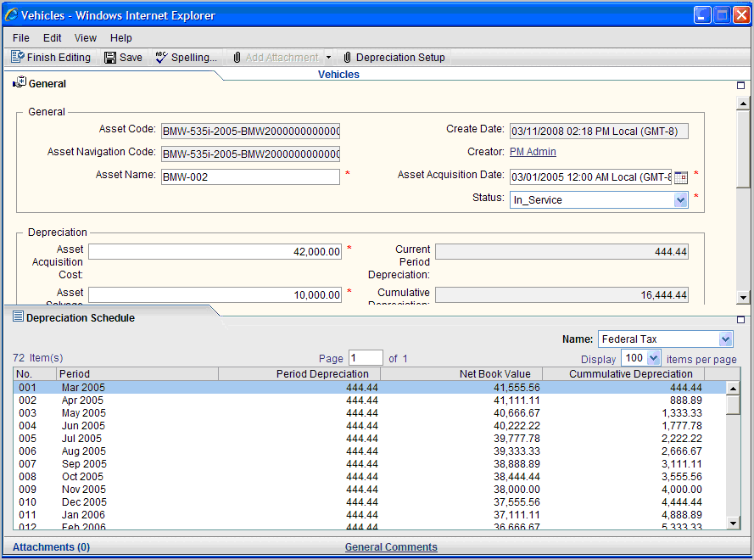Select the Nov 2005 schedule row

(369, 490)
